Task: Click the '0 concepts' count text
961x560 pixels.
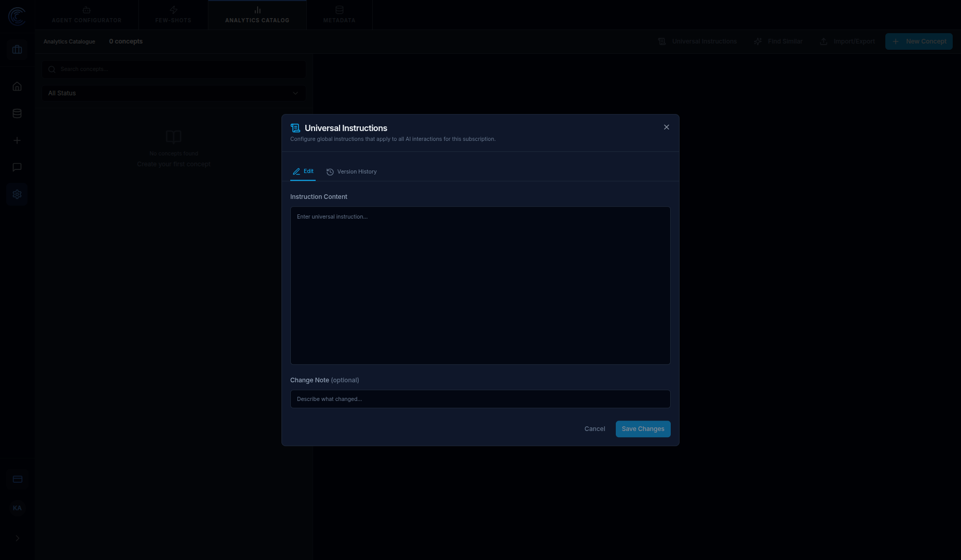Action: point(126,41)
